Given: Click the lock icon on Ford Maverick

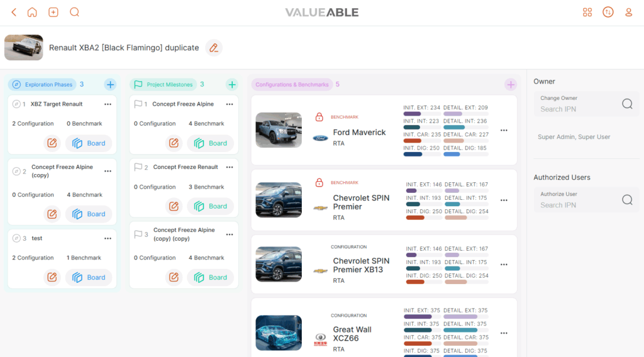Looking at the screenshot, I should 319,117.
